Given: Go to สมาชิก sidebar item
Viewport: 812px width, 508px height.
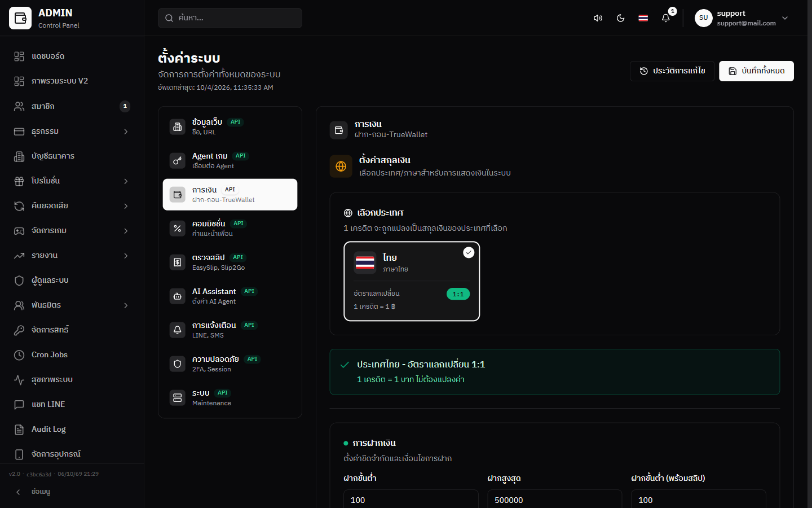Looking at the screenshot, I should point(72,106).
